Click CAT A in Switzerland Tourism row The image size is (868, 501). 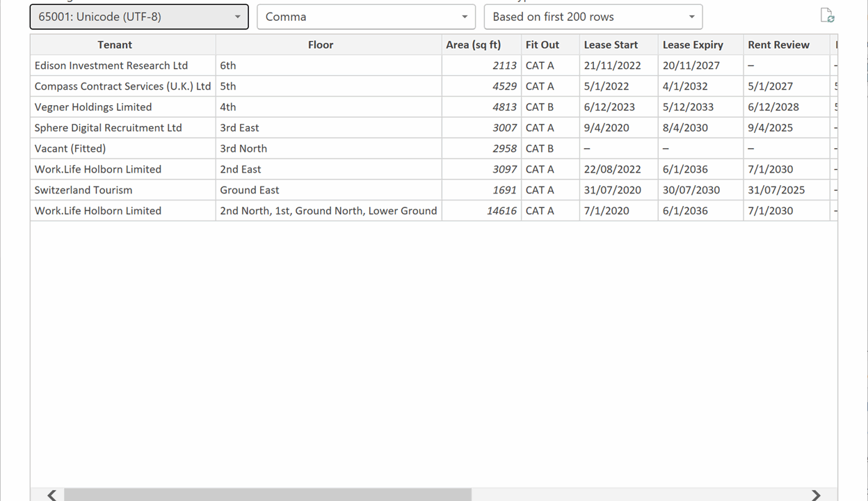point(550,190)
